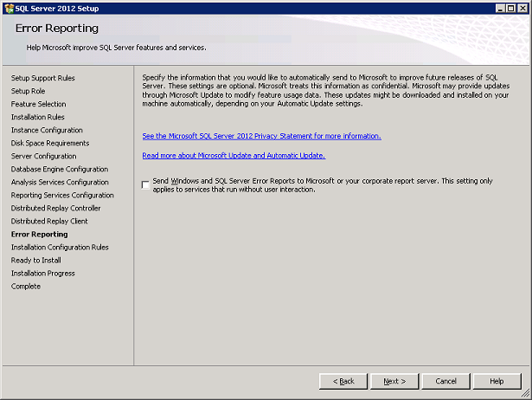Open Help for this setup page
532x400 pixels.
497,381
